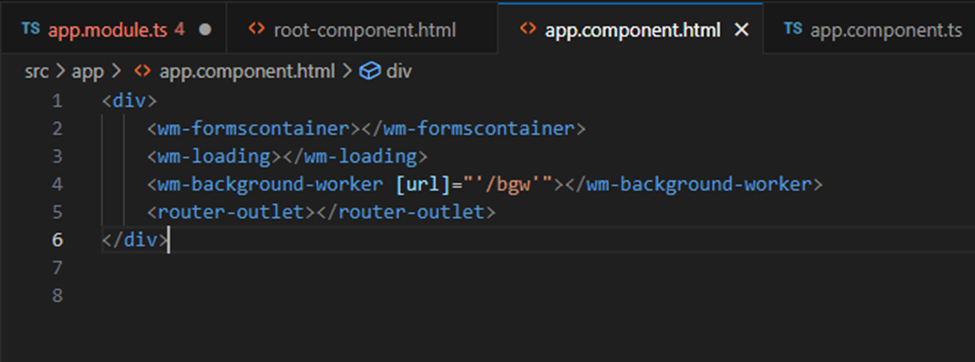Select the div symbol breadcrumb
Viewport: 975px width, 362px height.
pos(399,72)
